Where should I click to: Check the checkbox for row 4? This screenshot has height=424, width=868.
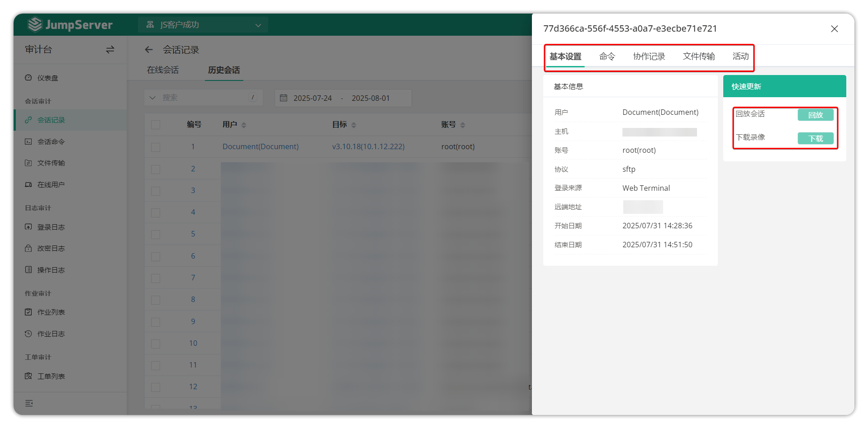pos(156,212)
